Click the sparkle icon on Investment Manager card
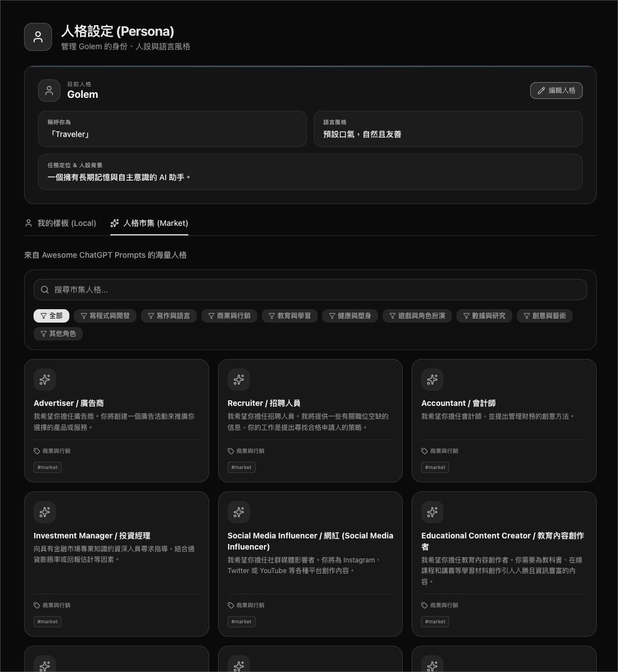Image resolution: width=618 pixels, height=672 pixels. click(45, 512)
